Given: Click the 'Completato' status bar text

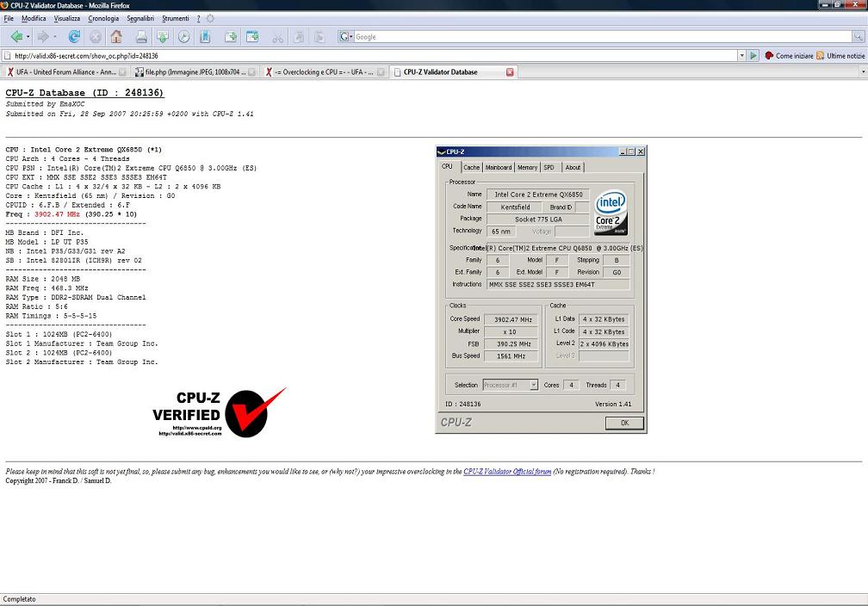Looking at the screenshot, I should click(x=19, y=599).
